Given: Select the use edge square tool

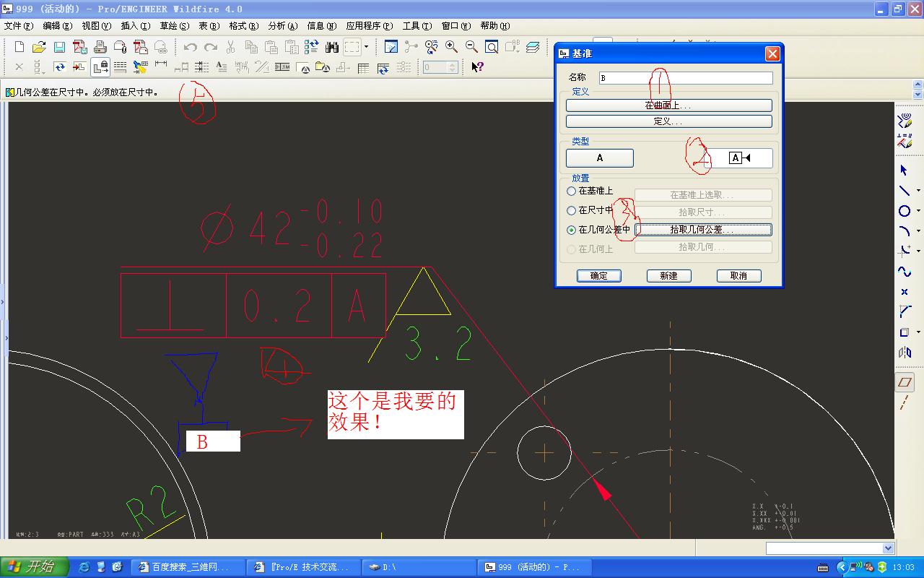Looking at the screenshot, I should pos(904,332).
